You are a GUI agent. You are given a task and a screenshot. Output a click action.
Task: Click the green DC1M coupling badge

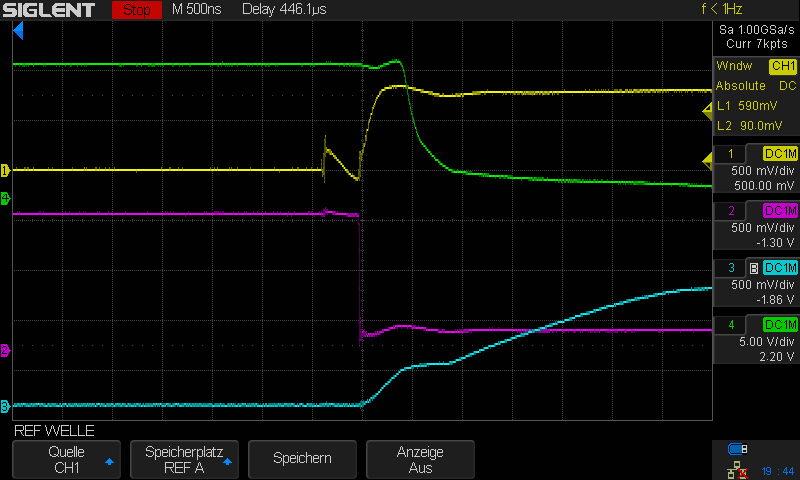[780, 325]
